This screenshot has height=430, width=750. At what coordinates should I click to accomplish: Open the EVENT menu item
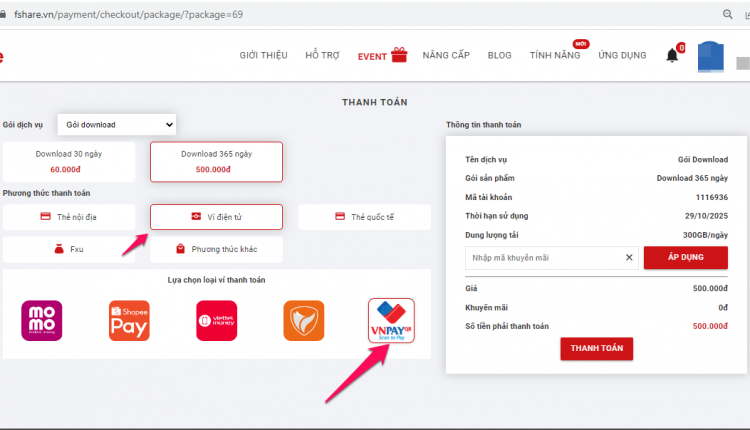tap(372, 56)
